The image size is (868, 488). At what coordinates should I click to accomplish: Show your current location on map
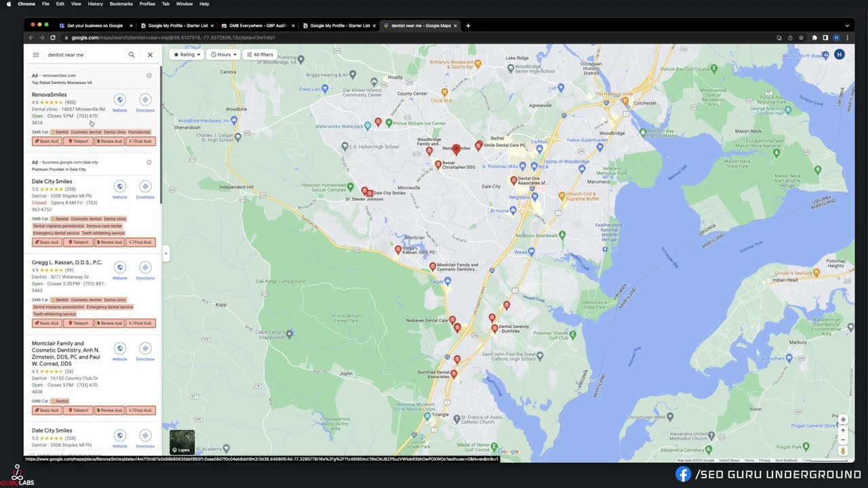point(843,419)
